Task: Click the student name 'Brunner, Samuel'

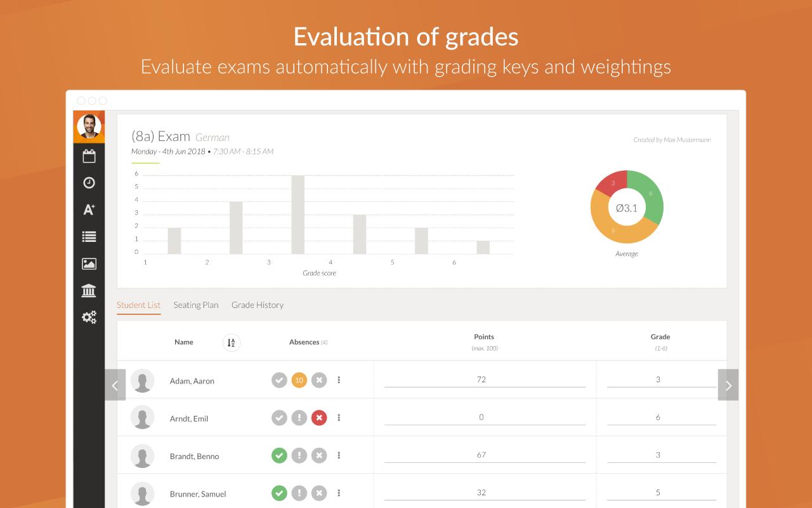Action: [198, 493]
